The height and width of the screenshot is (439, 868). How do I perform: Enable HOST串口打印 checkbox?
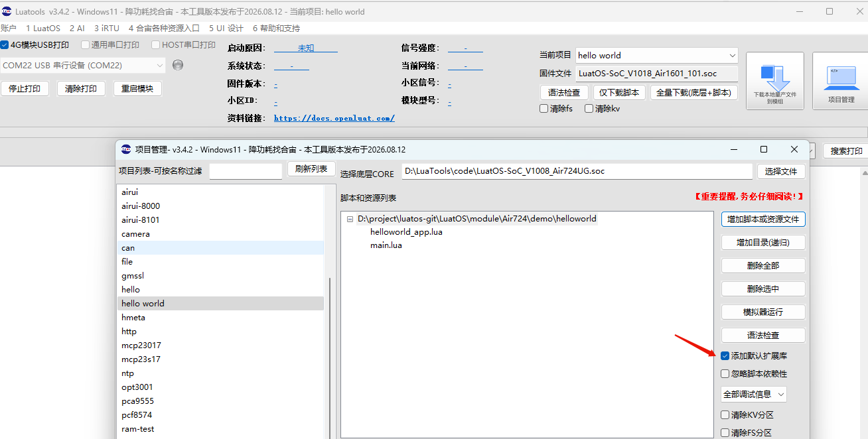(x=155, y=45)
